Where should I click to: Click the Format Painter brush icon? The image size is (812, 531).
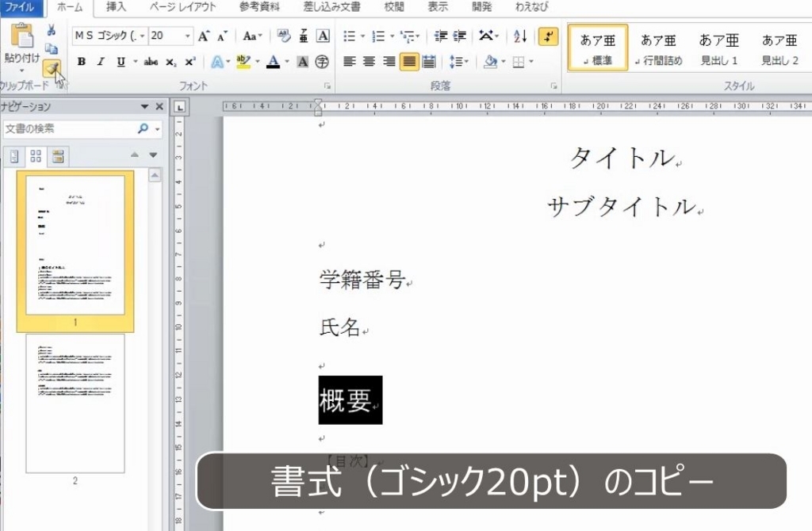pyautogui.click(x=52, y=68)
